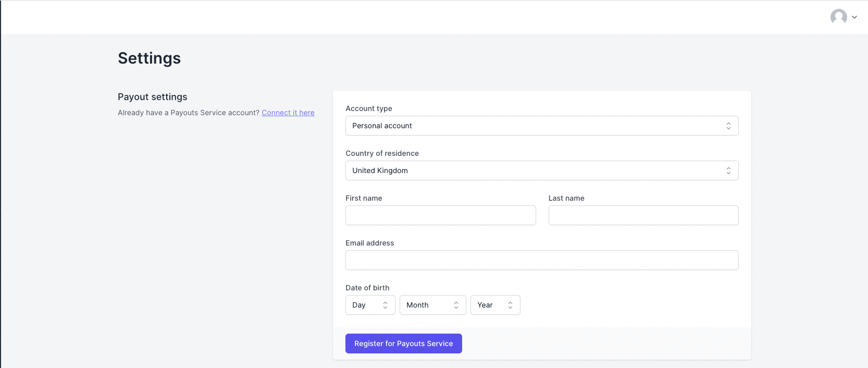Viewport: 868px width, 368px height.
Task: Focus the Email address input field
Action: [542, 260]
